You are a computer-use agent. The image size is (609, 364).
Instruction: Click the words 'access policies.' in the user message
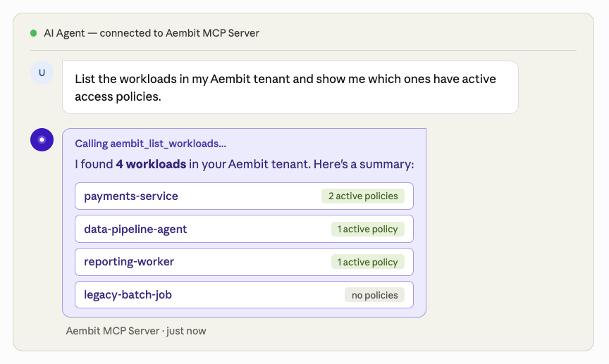point(118,96)
